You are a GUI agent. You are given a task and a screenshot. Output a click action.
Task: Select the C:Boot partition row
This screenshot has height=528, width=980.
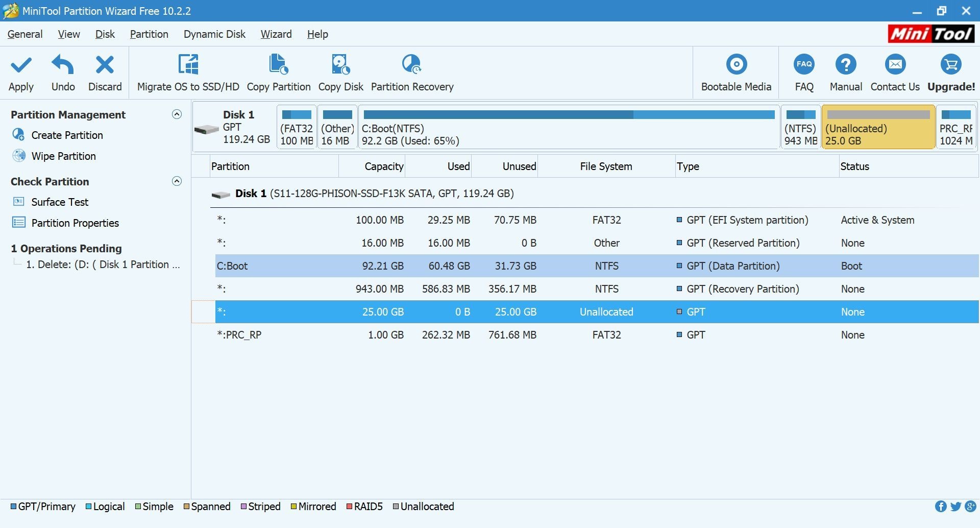[597, 266]
